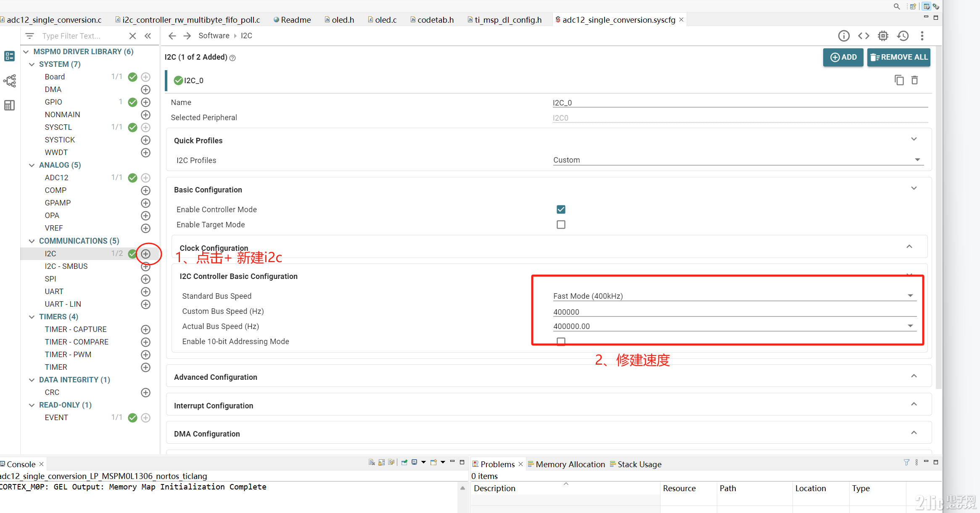Expand the Advanced Configuration section
This screenshot has width=980, height=513.
coord(914,376)
